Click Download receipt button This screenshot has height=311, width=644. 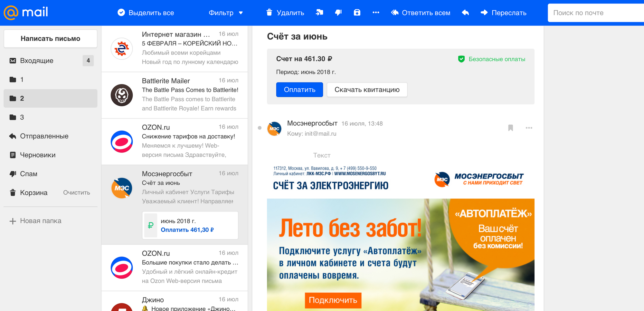point(367,90)
